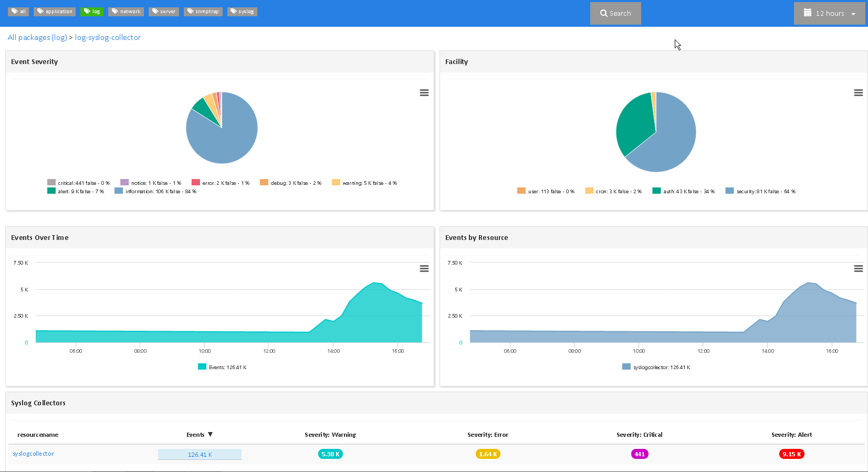Open Facility chart hamburger menu
This screenshot has height=472, width=868.
coord(859,93)
